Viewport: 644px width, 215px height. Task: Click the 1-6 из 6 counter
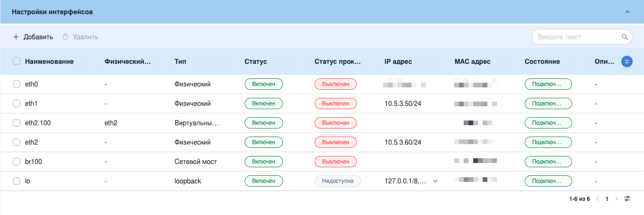point(580,199)
